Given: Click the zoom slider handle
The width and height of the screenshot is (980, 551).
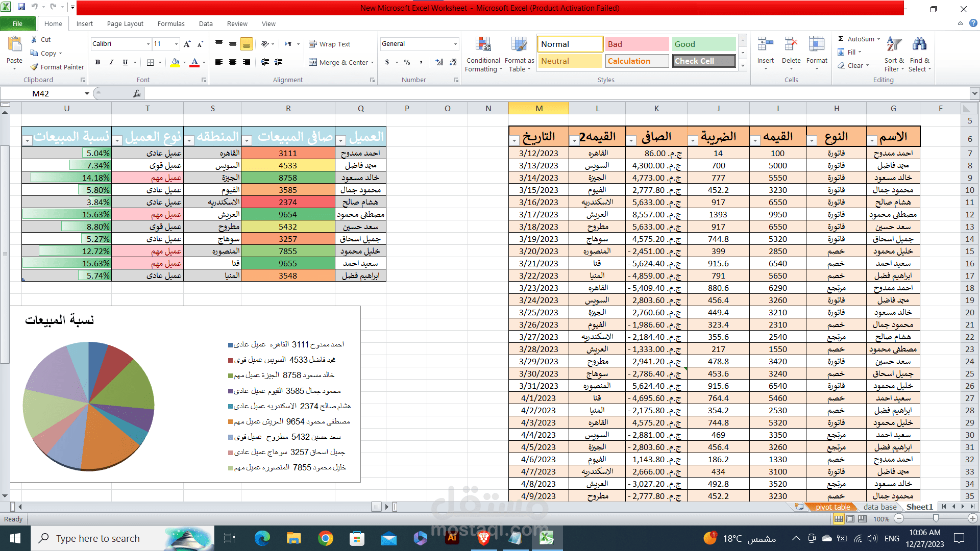Looking at the screenshot, I should click(936, 518).
